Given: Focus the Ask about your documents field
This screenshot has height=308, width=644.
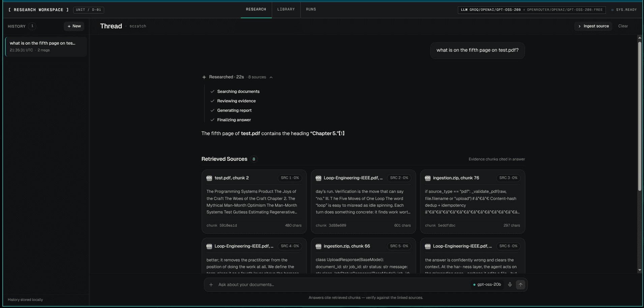Looking at the screenshot, I should (342, 285).
